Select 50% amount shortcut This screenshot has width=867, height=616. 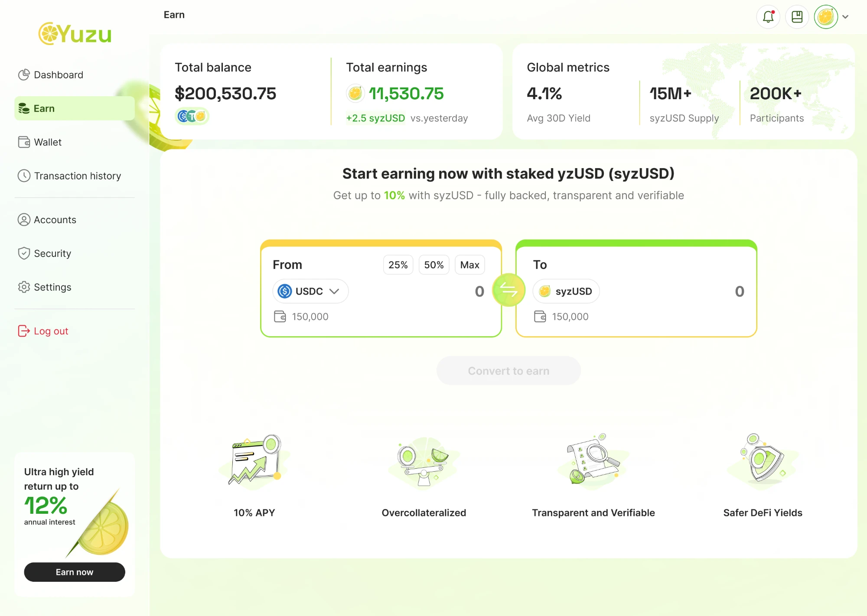[x=434, y=265]
